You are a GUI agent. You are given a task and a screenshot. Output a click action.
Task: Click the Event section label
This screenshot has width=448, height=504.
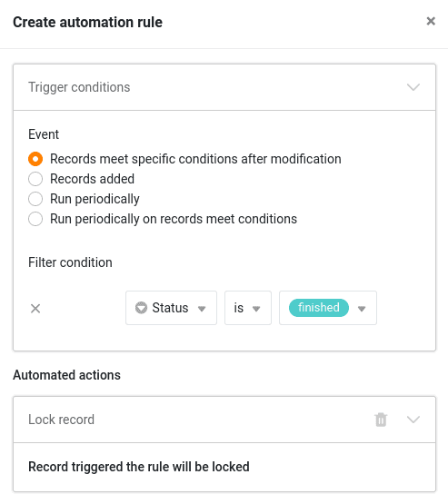point(44,134)
